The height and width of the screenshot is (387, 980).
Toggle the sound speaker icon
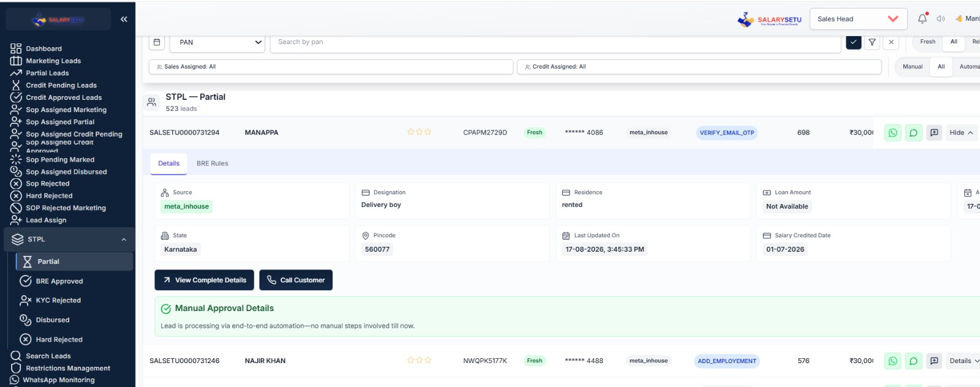point(941,19)
